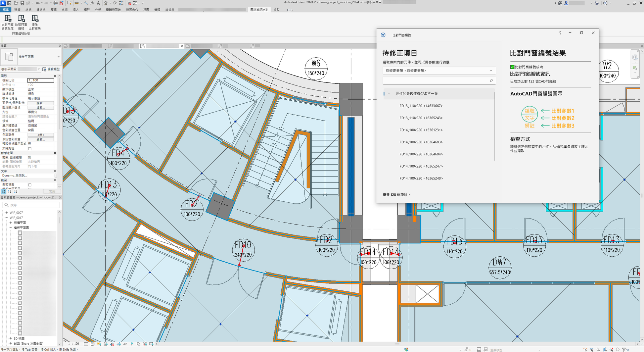Image resolution: width=644 pixels, height=352 pixels.
Task: Click the search magnifier in 待修正項目 panel
Action: (x=491, y=80)
